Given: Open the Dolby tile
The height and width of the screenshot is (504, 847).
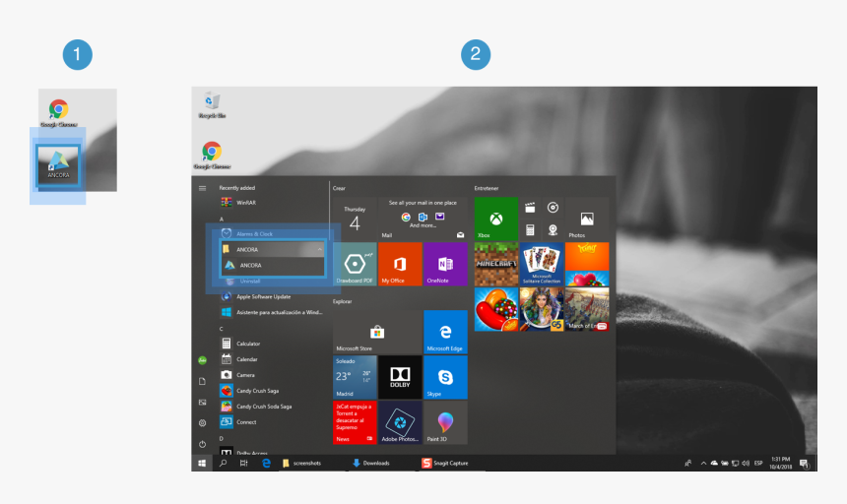Looking at the screenshot, I should coord(400,377).
